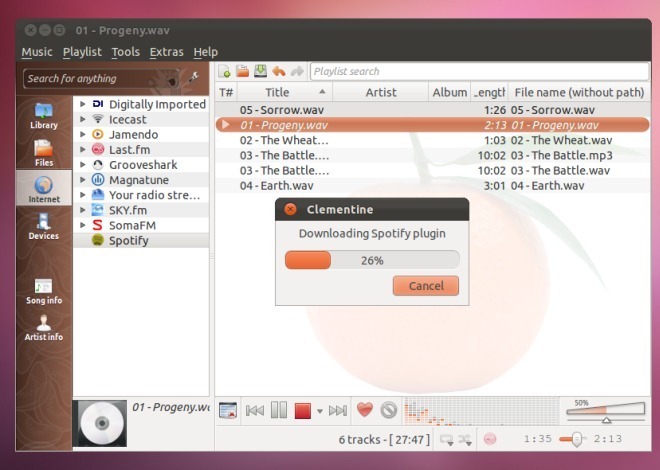Click the clear playlist icon
This screenshot has height=470, width=660.
[x=228, y=410]
